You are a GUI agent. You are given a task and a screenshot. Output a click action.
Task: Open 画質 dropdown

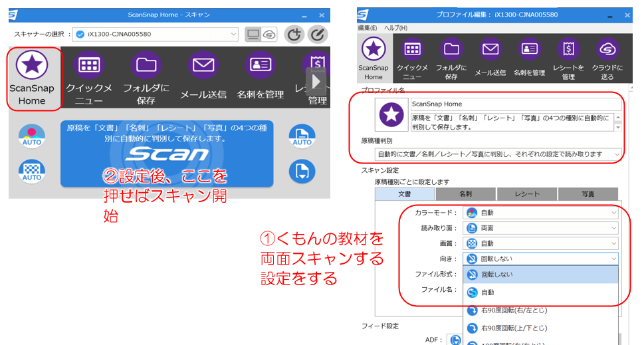[540, 243]
